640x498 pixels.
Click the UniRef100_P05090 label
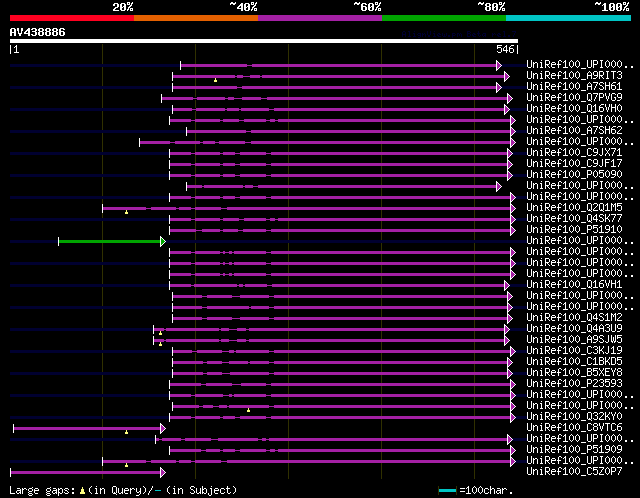(x=574, y=175)
